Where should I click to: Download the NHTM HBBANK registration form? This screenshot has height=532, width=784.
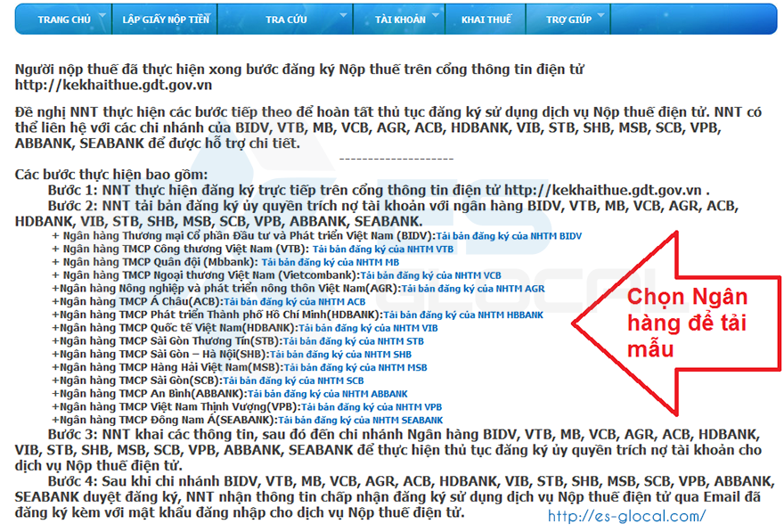[x=463, y=315]
